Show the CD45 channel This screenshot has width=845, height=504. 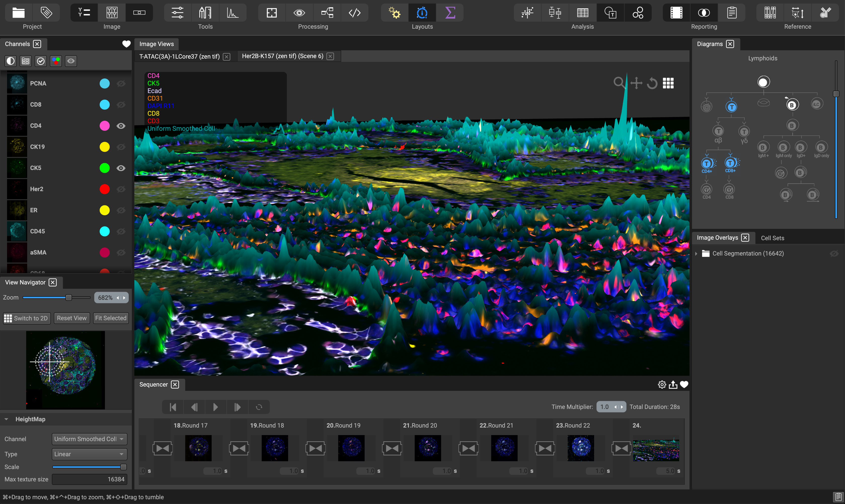pos(121,231)
